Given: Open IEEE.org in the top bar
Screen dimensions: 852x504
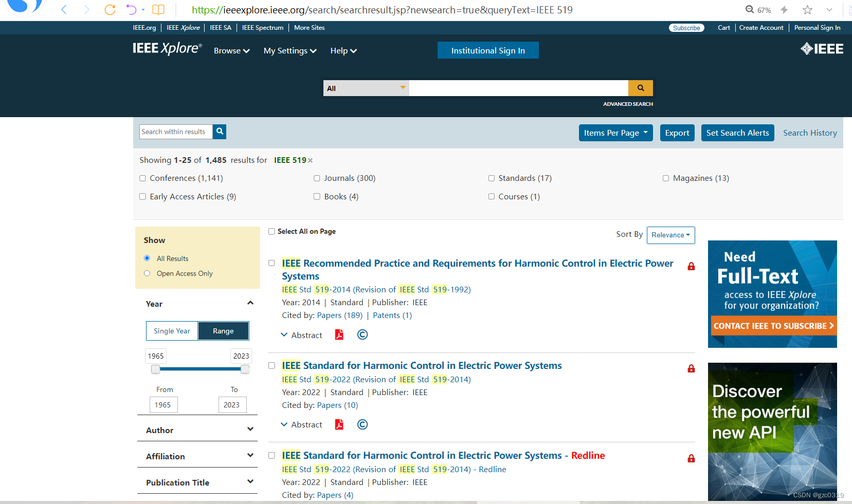Looking at the screenshot, I should [x=144, y=28].
